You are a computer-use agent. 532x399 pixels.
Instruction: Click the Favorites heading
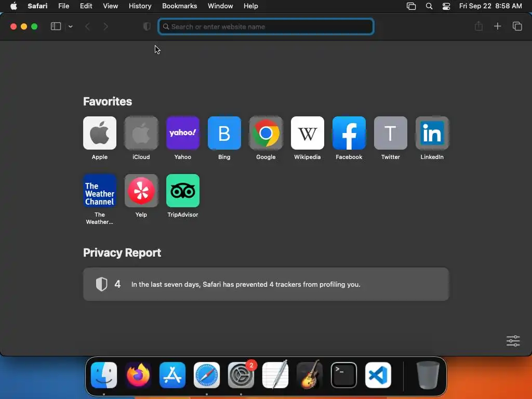tap(108, 101)
